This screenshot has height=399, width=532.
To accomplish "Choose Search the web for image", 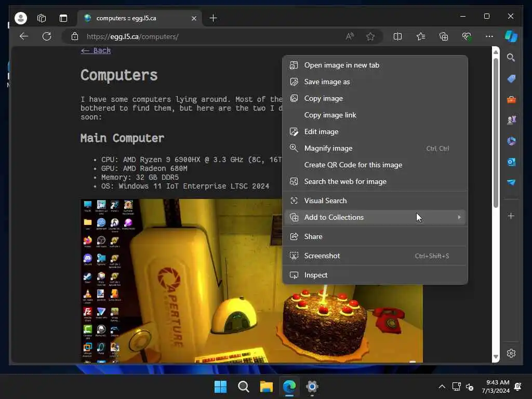I will [x=375, y=181].
